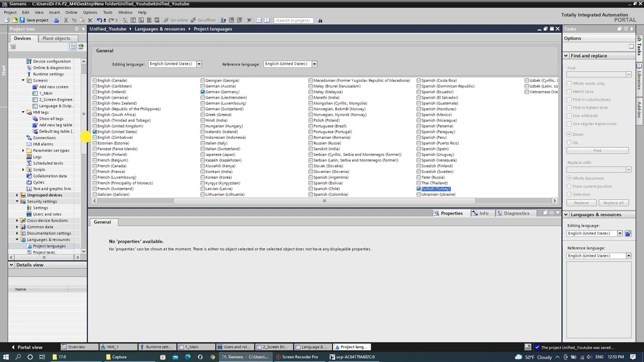Check the Japanese (Japan) language checkbox

click(203, 155)
